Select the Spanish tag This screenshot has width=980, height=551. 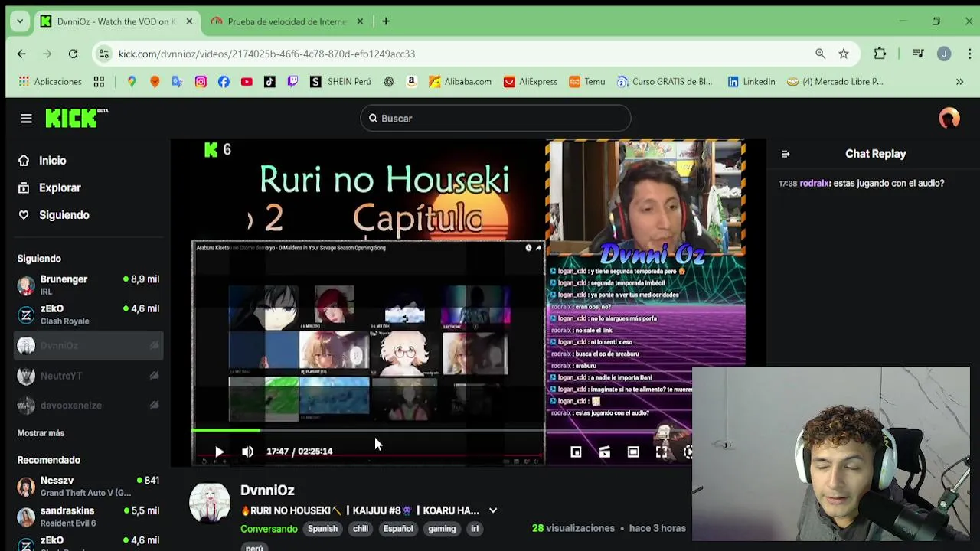[x=322, y=529]
